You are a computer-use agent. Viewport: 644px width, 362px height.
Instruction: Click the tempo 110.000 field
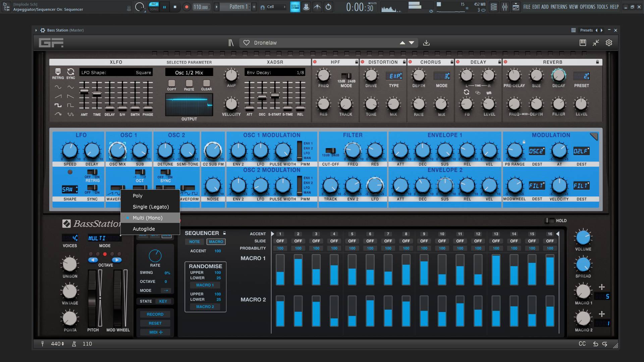tap(201, 7)
